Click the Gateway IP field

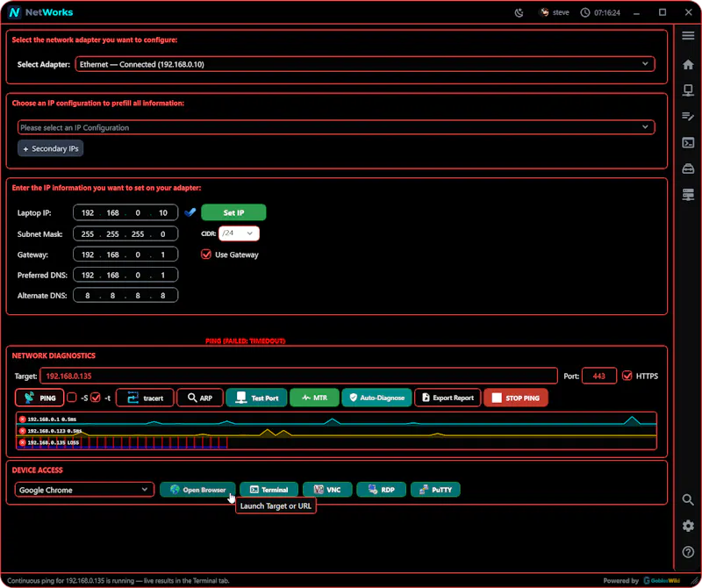coord(125,255)
